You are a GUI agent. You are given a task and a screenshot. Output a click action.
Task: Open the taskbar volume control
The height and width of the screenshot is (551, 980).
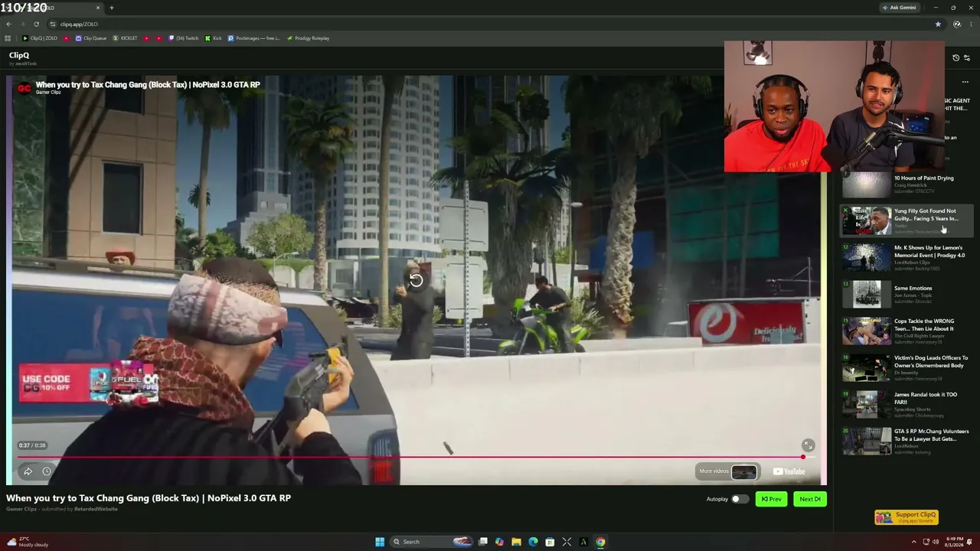936,542
